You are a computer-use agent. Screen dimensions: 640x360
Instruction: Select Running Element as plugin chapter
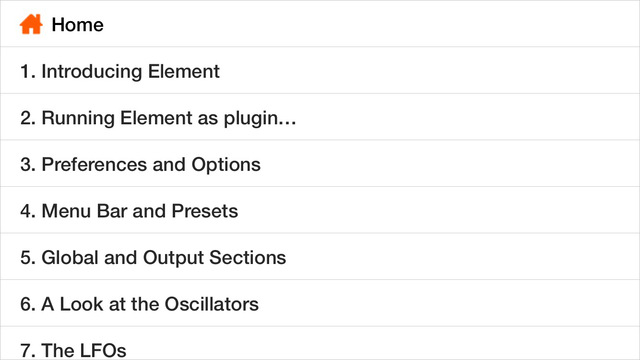[320, 117]
